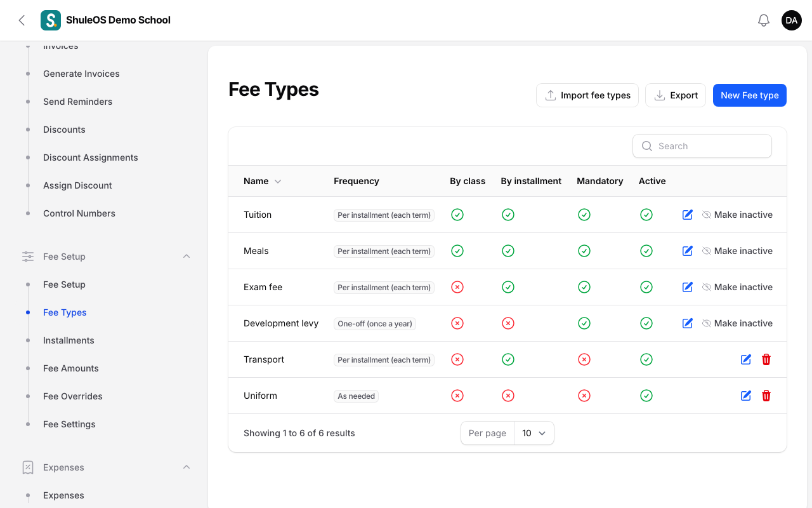Navigate to Discounts

point(64,130)
